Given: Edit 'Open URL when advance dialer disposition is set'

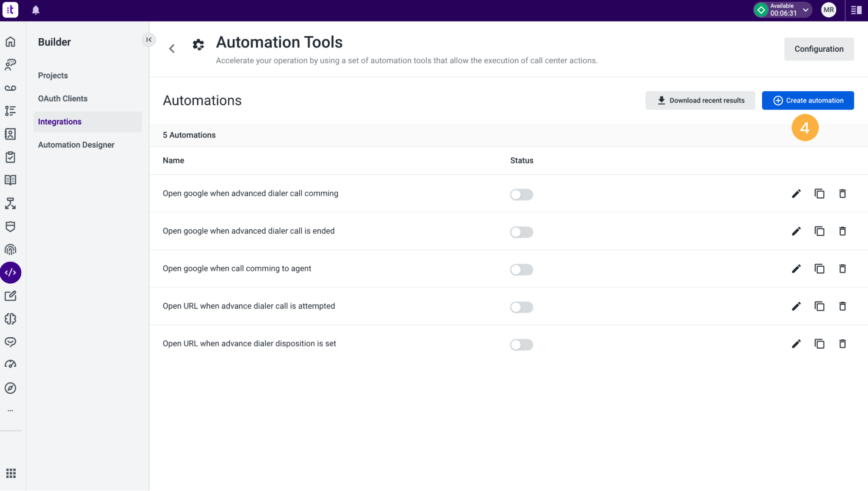Looking at the screenshot, I should point(796,344).
